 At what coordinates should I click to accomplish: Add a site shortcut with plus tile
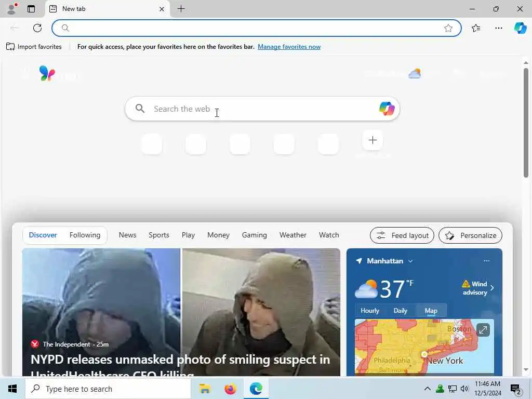pyautogui.click(x=373, y=140)
